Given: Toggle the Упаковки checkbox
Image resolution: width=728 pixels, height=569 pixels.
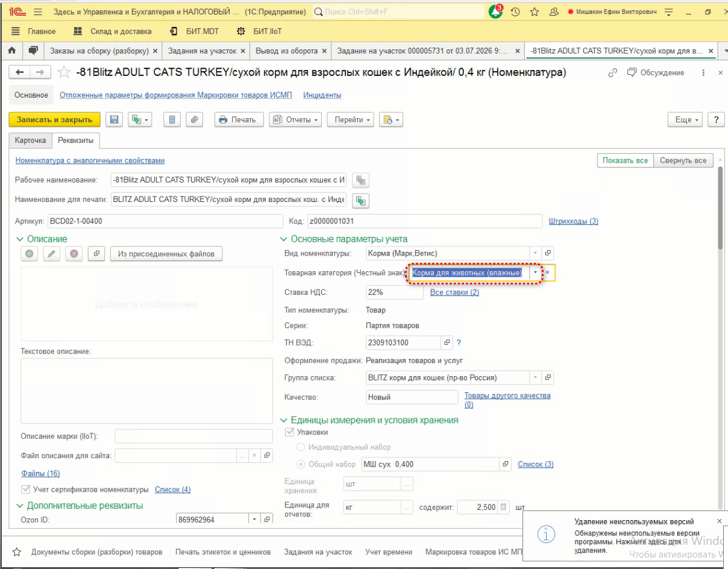Looking at the screenshot, I should [x=290, y=432].
